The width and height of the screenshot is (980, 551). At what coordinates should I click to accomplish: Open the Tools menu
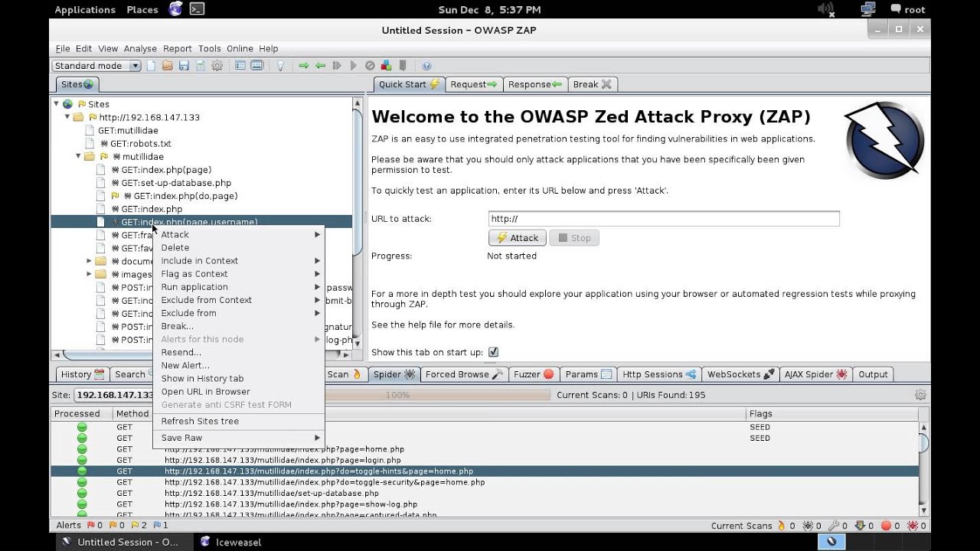[209, 48]
